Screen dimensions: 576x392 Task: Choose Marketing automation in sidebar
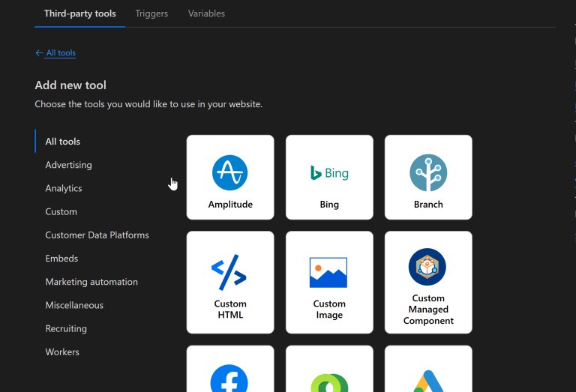pos(91,282)
